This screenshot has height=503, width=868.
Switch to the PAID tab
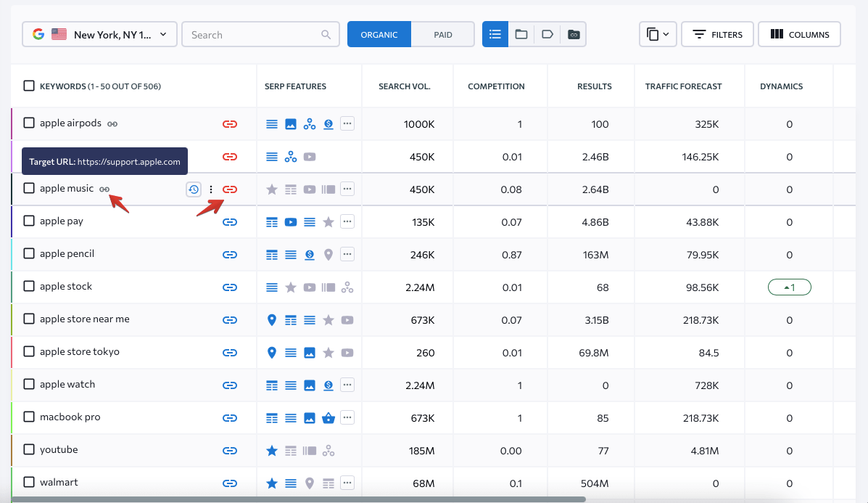[443, 34]
